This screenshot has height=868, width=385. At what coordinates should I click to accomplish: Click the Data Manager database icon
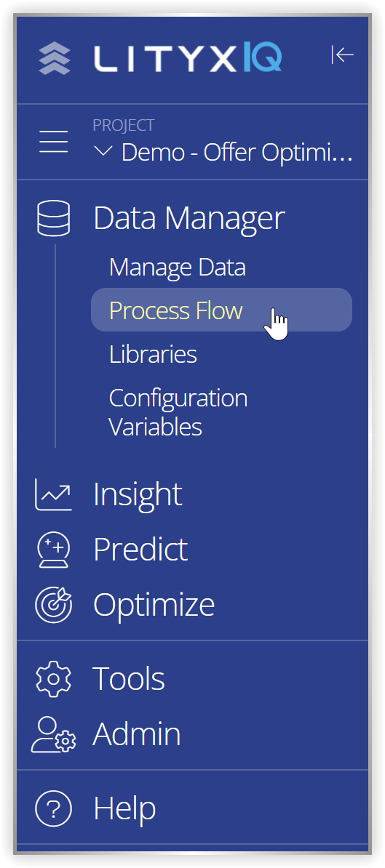click(54, 219)
